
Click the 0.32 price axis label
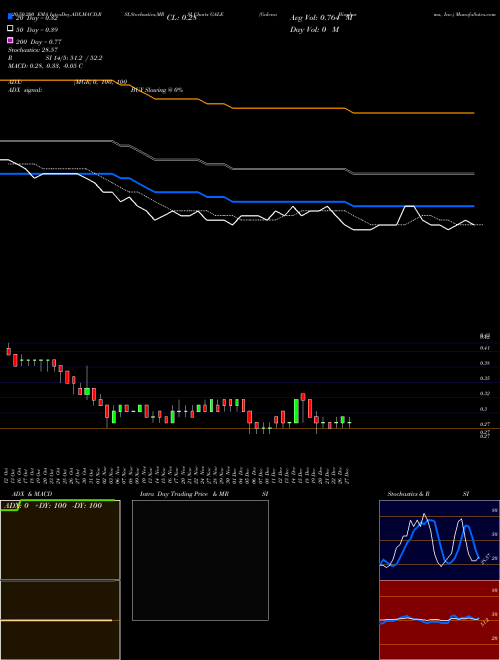[x=484, y=394]
